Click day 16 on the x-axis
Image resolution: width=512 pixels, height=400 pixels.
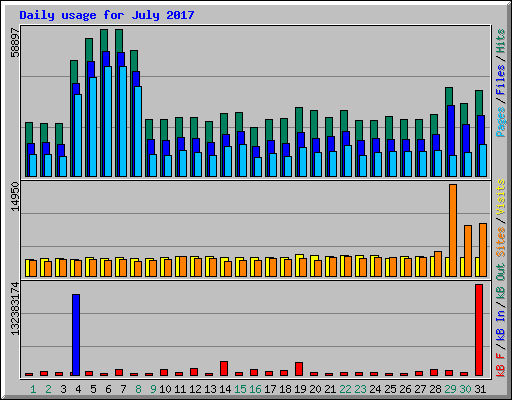(255, 389)
